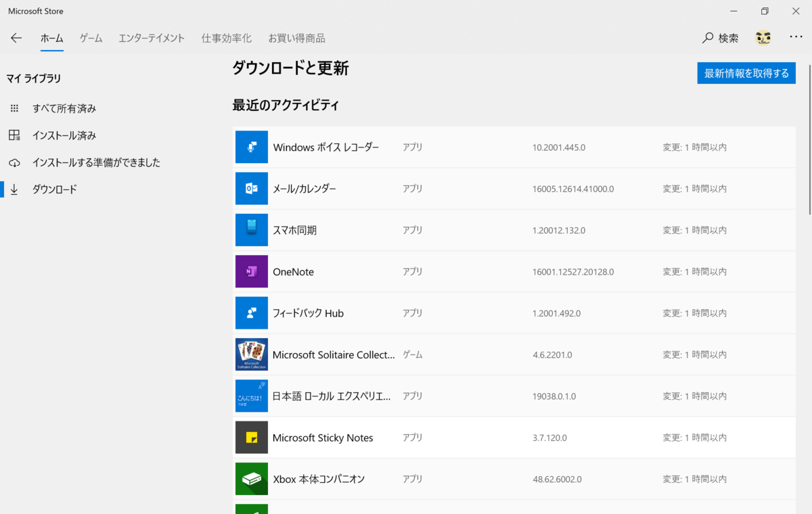Image resolution: width=812 pixels, height=514 pixels.
Task: Go back with the left arrow
Action: [16, 38]
